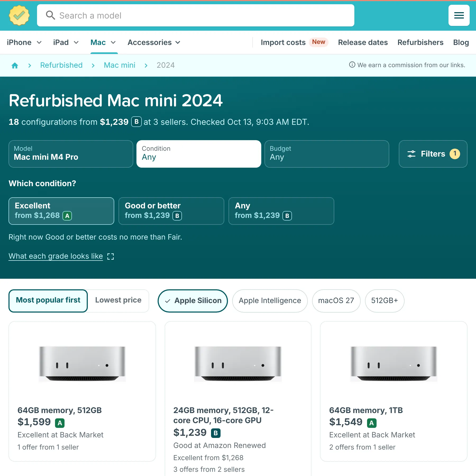Click the magnifier search icon
Image resolution: width=476 pixels, height=476 pixels.
pyautogui.click(x=50, y=15)
